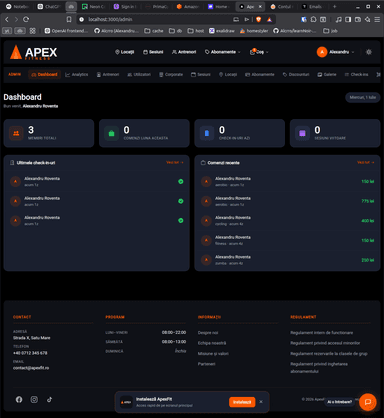The width and height of the screenshot is (384, 418).
Task: Select the Dashboard admin tab
Action: tap(44, 74)
